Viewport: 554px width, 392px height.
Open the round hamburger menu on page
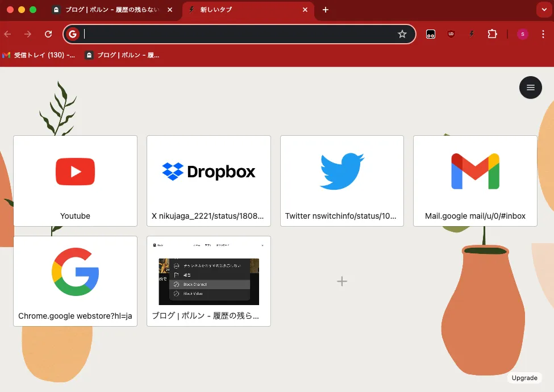click(x=531, y=87)
